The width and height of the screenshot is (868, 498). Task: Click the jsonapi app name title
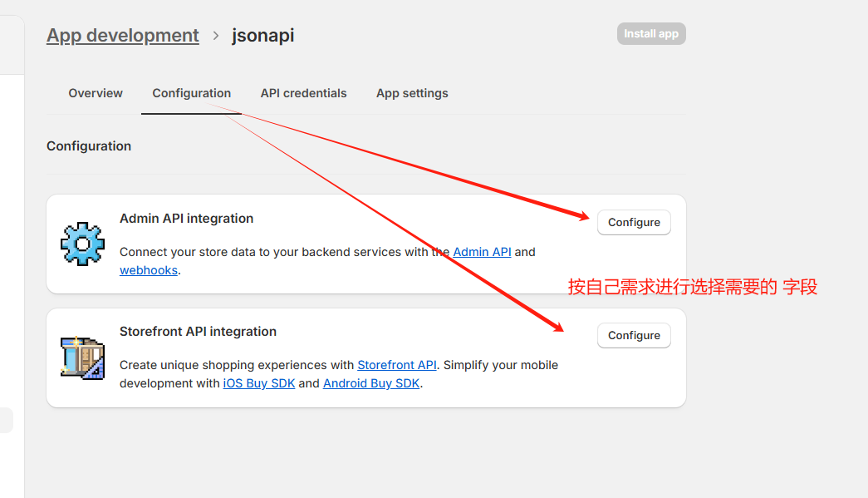click(262, 36)
